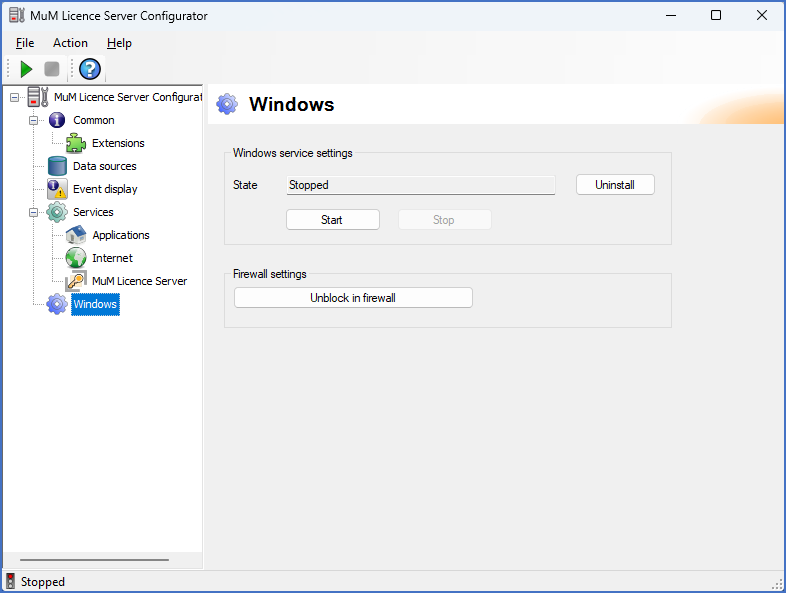Select the Windows tree item label

pyautogui.click(x=95, y=304)
